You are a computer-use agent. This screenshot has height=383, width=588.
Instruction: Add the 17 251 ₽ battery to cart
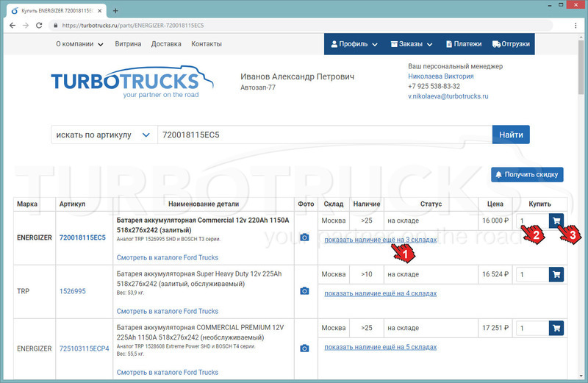click(556, 328)
